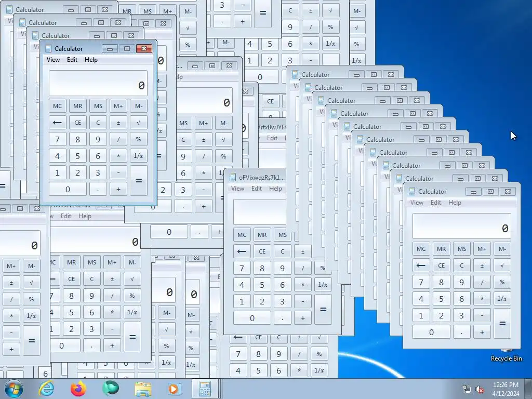Click Show desktop strip beside the clock

click(528, 389)
